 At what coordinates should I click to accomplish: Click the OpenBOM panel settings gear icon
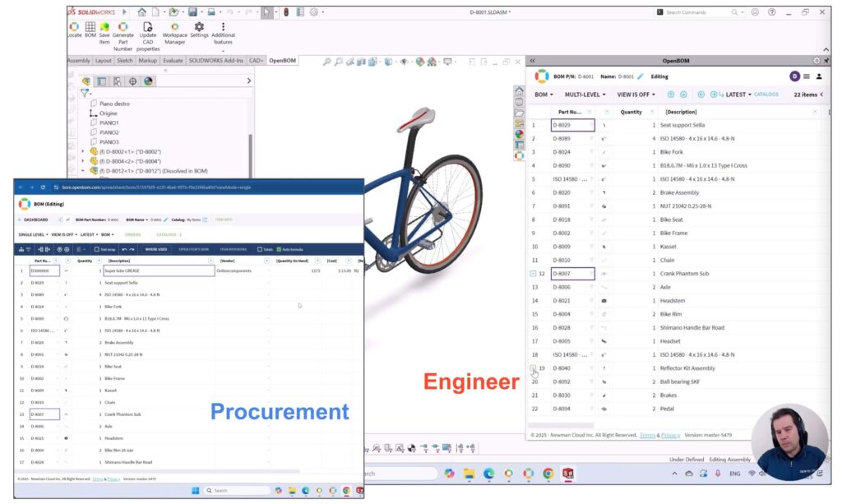point(817,61)
